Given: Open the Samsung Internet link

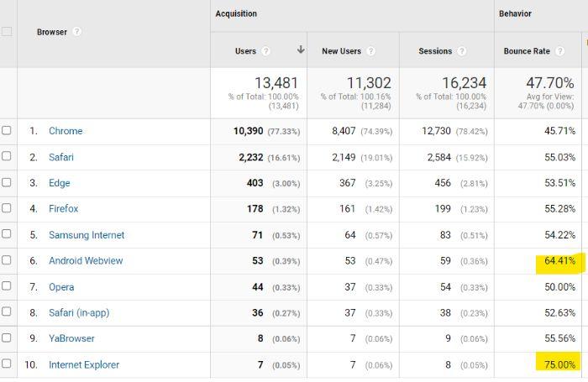Looking at the screenshot, I should [x=87, y=235].
